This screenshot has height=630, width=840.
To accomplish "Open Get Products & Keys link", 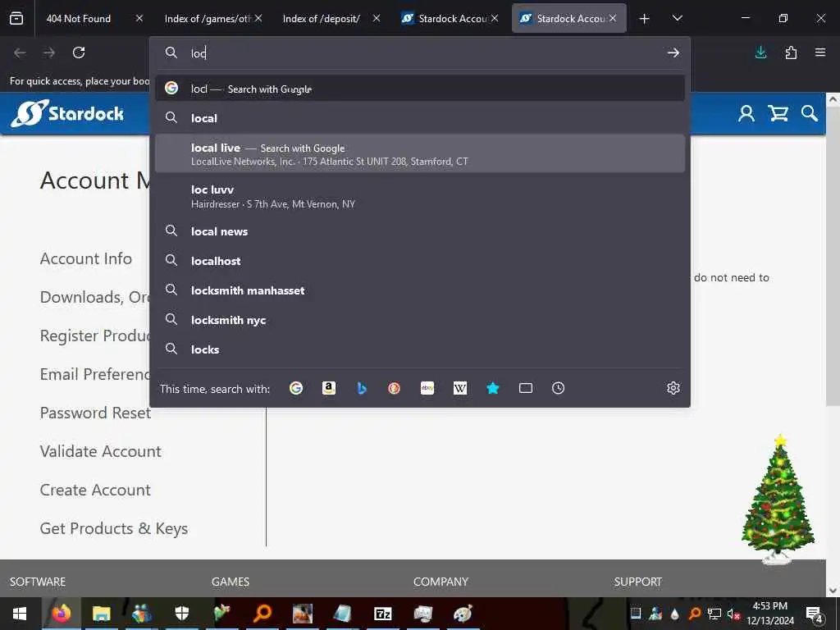I will [x=113, y=529].
